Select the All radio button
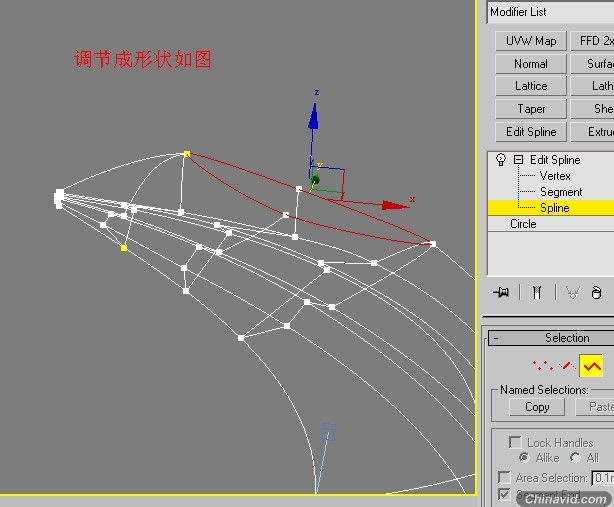The image size is (614, 507). point(574,457)
